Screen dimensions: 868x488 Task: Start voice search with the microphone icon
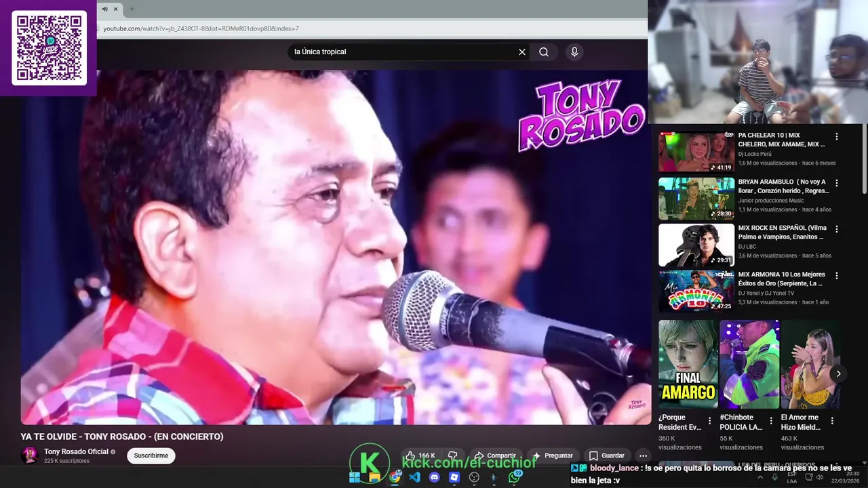574,52
